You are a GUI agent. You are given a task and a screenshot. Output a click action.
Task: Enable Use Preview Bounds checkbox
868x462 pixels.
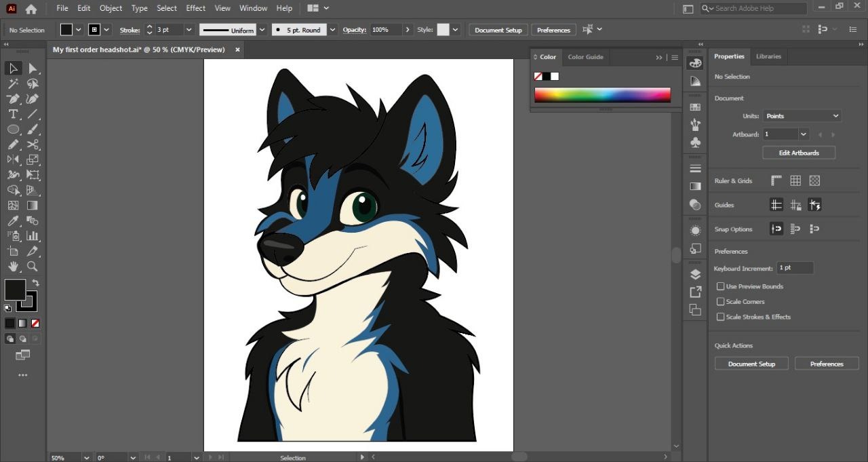coord(721,286)
